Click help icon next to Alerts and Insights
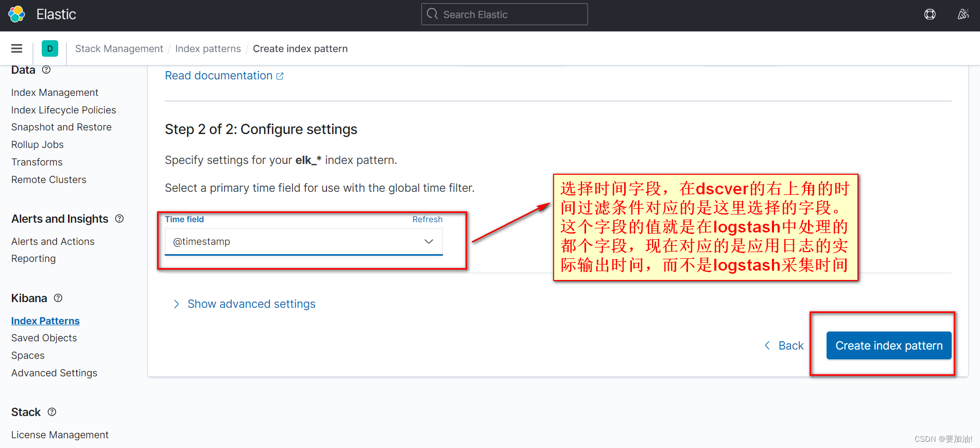 pos(119,219)
